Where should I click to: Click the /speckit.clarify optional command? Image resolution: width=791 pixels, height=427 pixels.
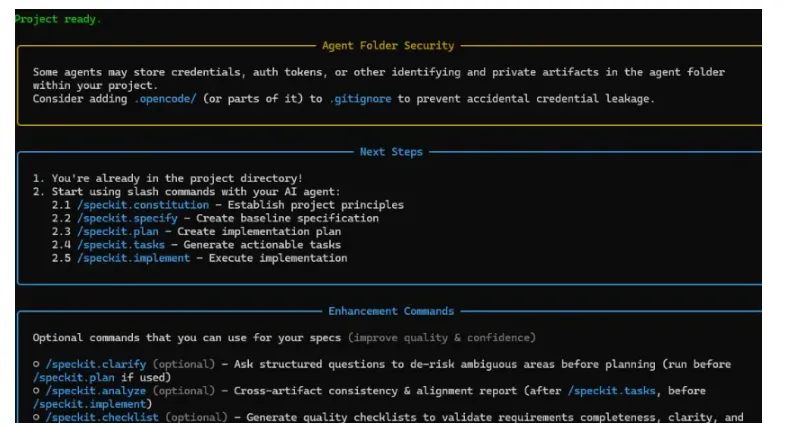(96, 364)
